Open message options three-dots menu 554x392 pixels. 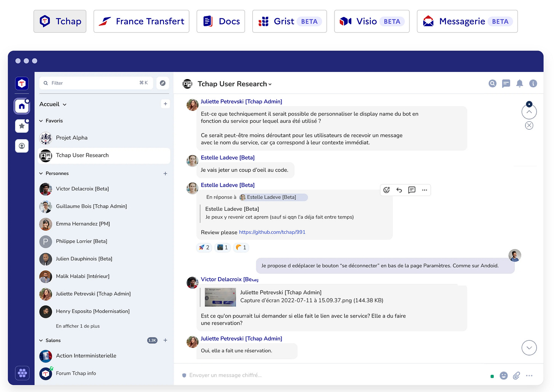coord(425,190)
